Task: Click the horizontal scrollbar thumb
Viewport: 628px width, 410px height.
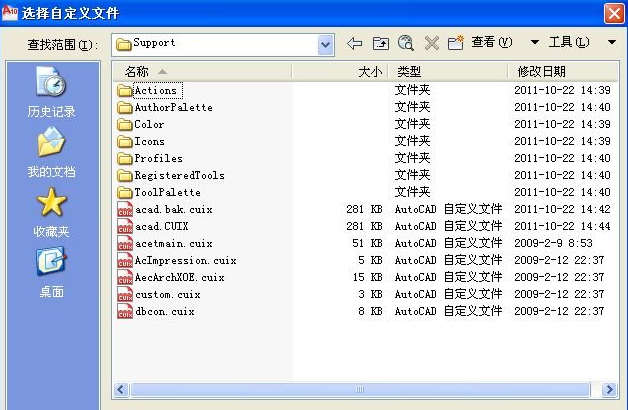Action: (x=360, y=389)
